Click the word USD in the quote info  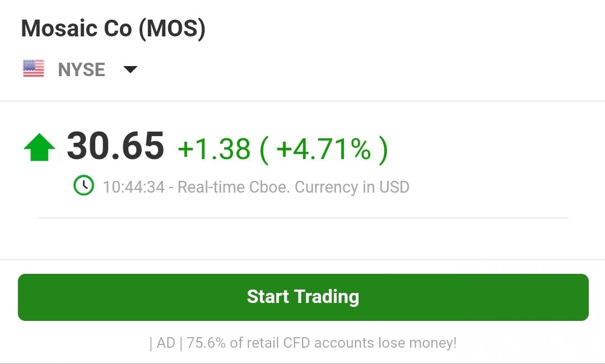[x=394, y=186]
